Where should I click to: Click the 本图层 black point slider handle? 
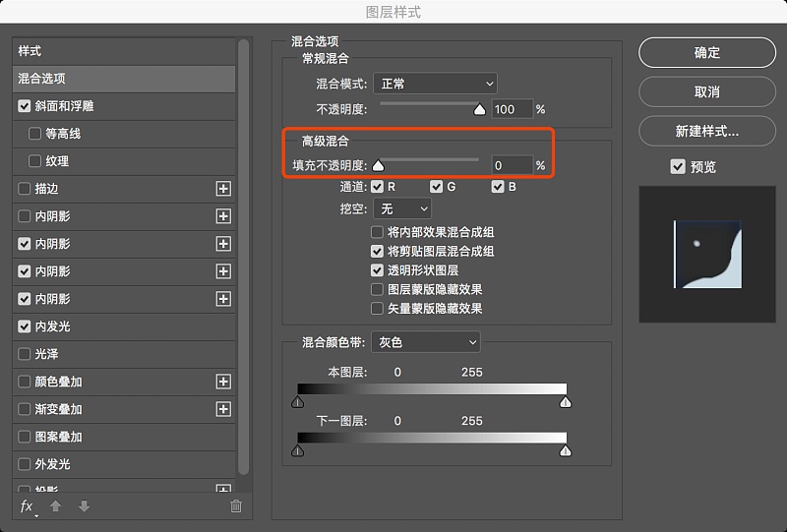click(x=298, y=402)
